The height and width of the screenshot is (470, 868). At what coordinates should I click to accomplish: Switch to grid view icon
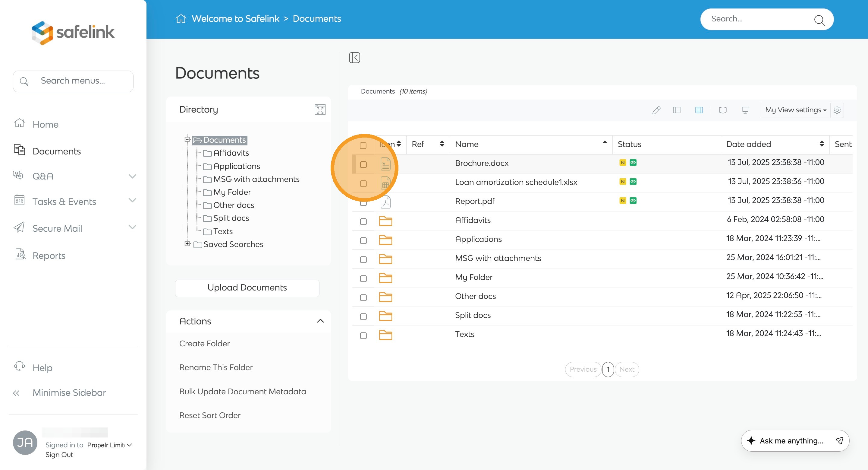[x=699, y=110]
